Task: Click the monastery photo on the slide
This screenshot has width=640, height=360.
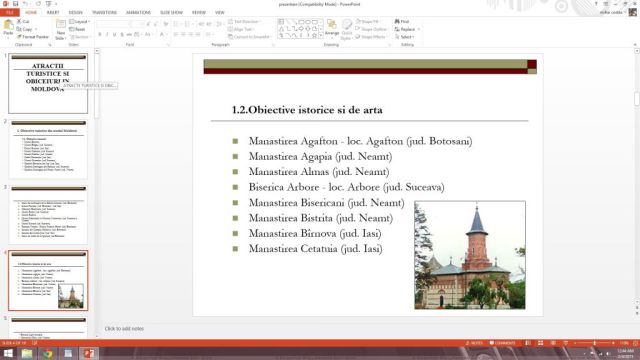Action: (x=470, y=255)
